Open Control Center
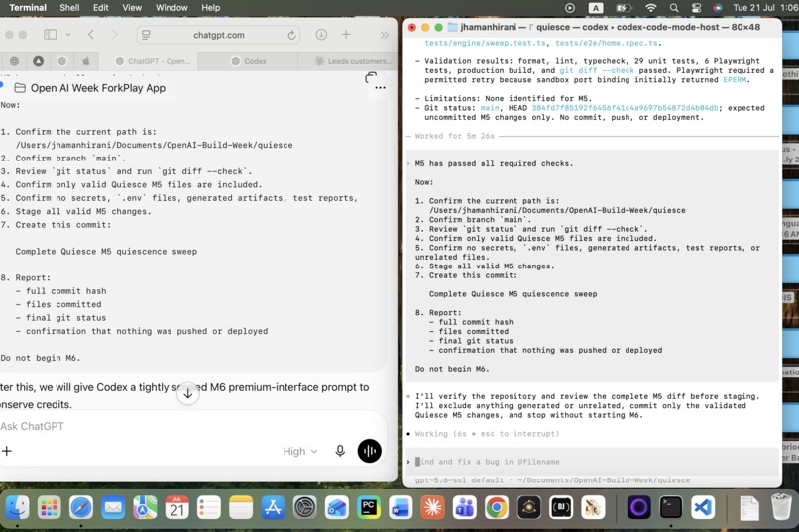The width and height of the screenshot is (799, 532). tap(696, 8)
